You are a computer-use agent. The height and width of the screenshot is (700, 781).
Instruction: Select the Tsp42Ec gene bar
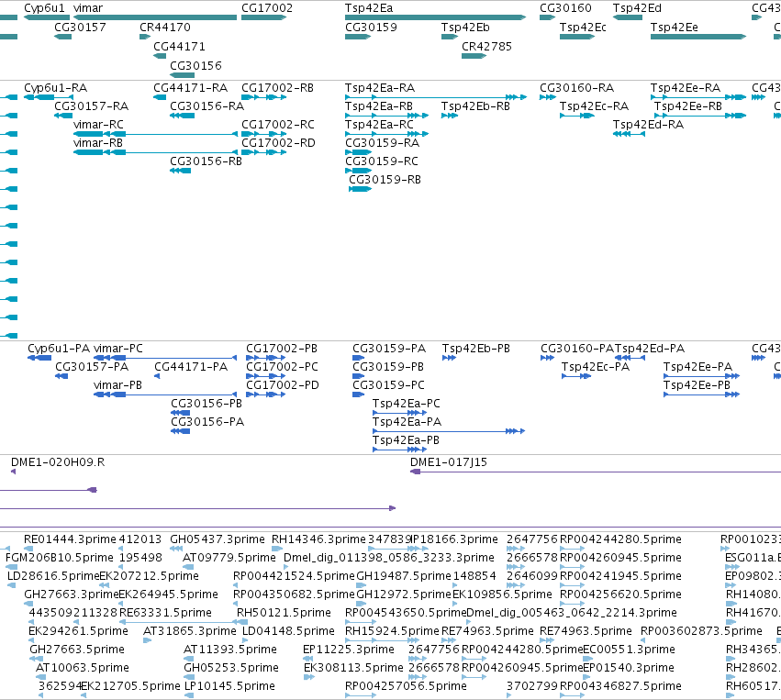(577, 37)
